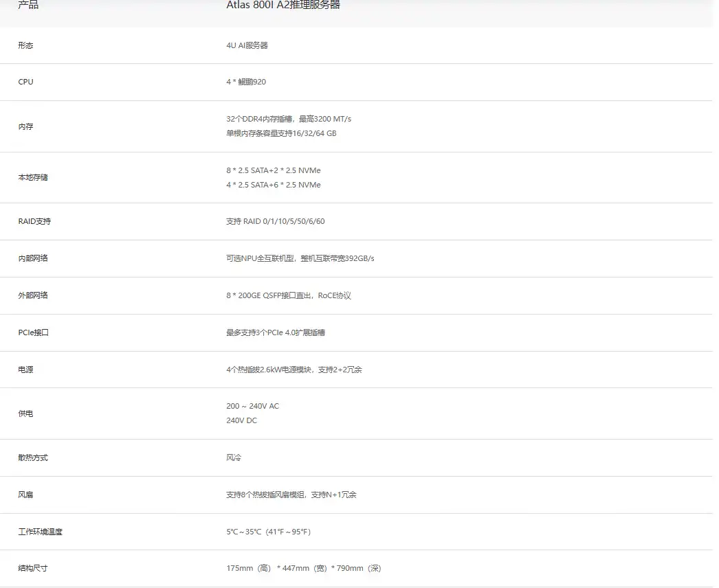Select the value 240V DC
Viewport: 719px width, 588px height.
(242, 420)
